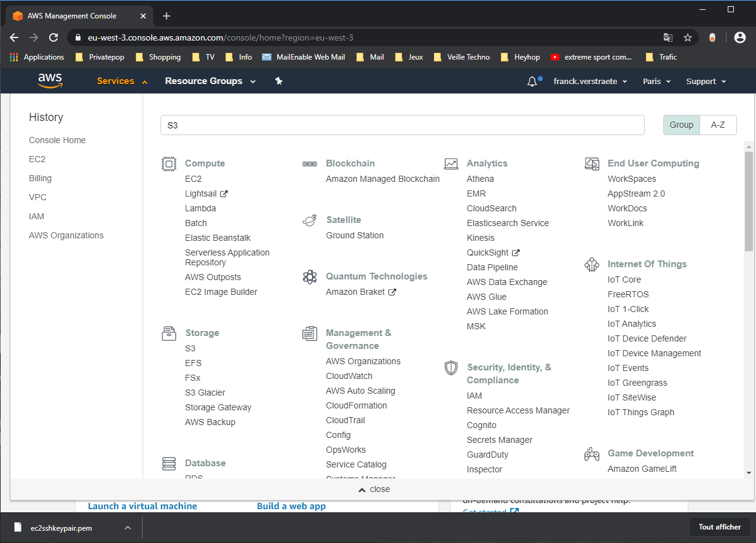Open the Veille Techno bookmarks folder

[462, 57]
